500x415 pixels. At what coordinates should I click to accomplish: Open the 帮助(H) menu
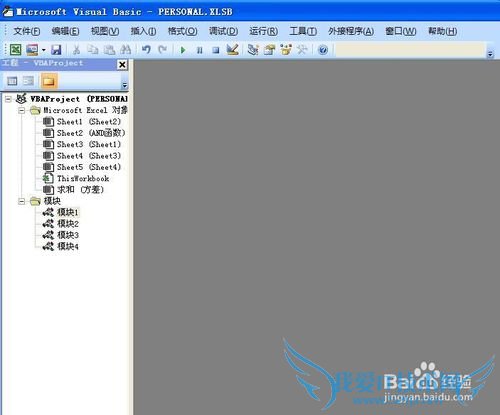coord(442,31)
